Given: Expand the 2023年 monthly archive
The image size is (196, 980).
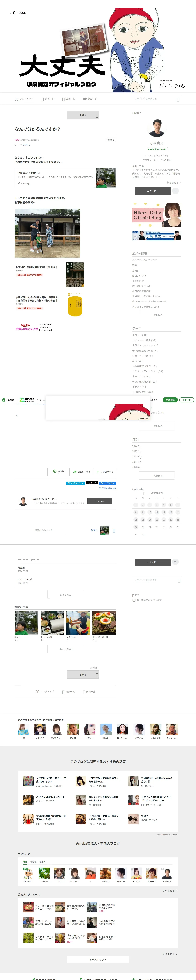Looking at the screenshot, I should [137, 452].
